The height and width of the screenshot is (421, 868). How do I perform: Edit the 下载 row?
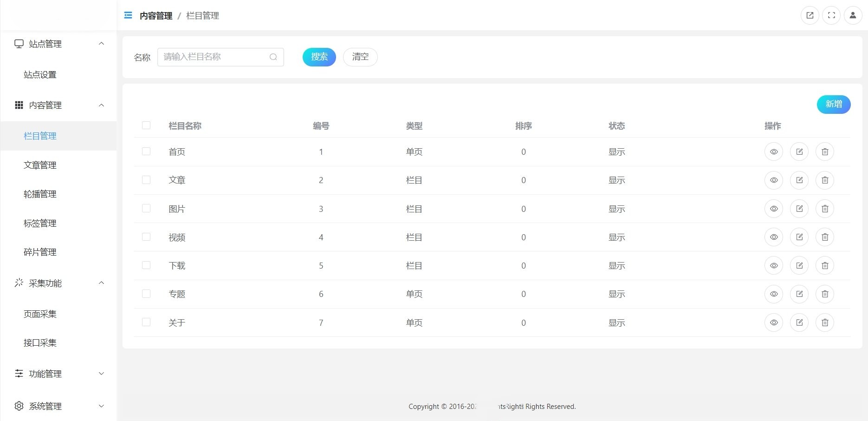799,265
